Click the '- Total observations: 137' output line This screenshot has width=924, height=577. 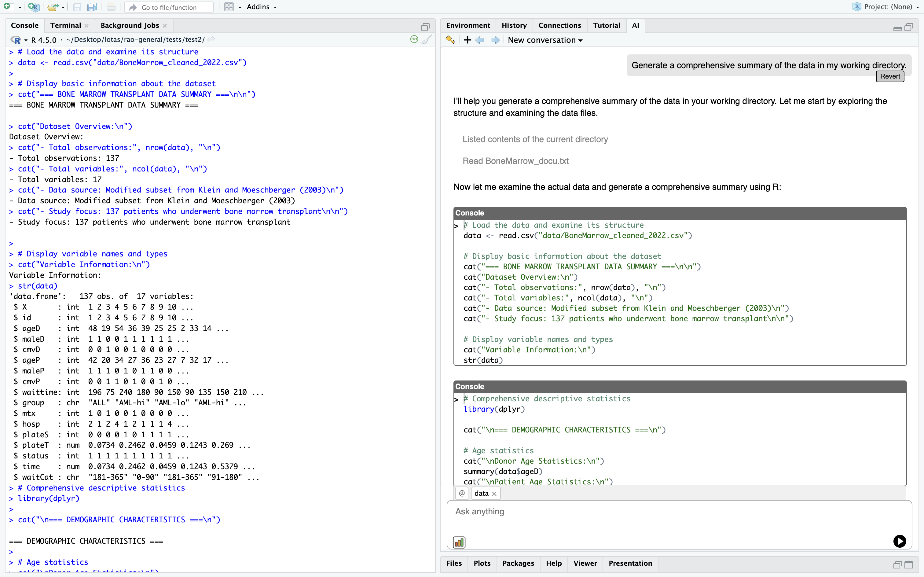(x=64, y=158)
